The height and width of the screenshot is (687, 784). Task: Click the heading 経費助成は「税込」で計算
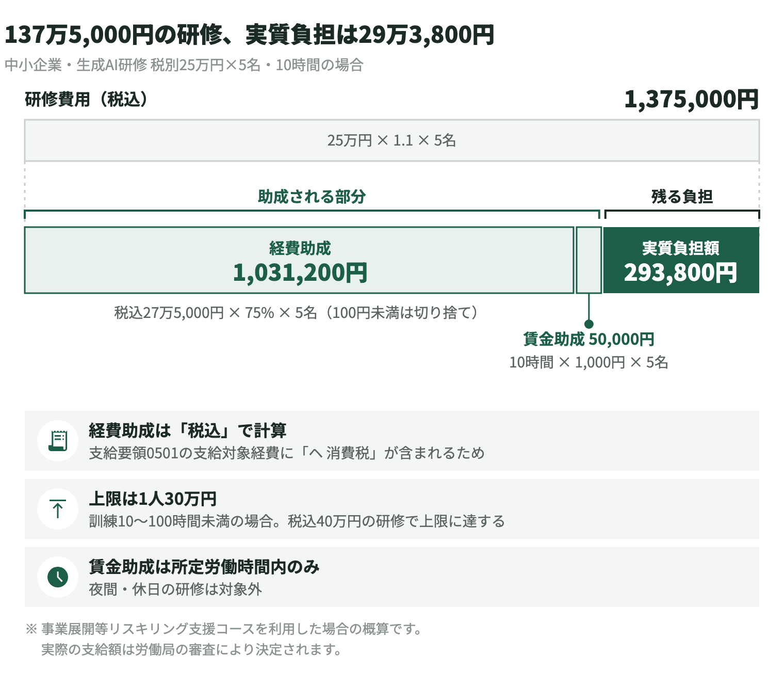(188, 430)
